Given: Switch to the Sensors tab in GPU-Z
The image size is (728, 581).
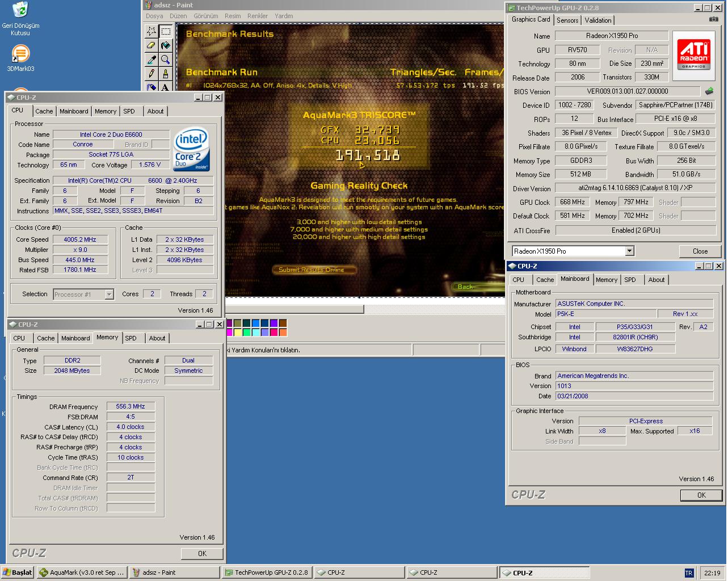Looking at the screenshot, I should 567,20.
